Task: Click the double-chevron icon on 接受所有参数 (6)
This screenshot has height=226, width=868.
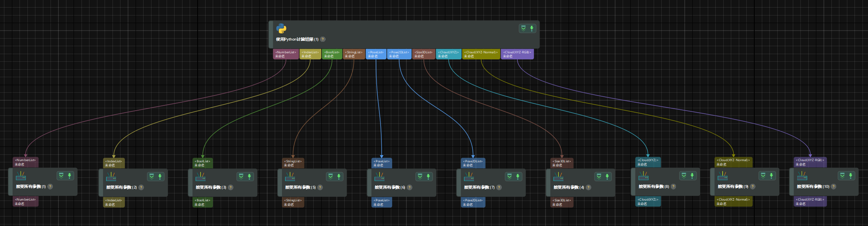Action: click(420, 176)
